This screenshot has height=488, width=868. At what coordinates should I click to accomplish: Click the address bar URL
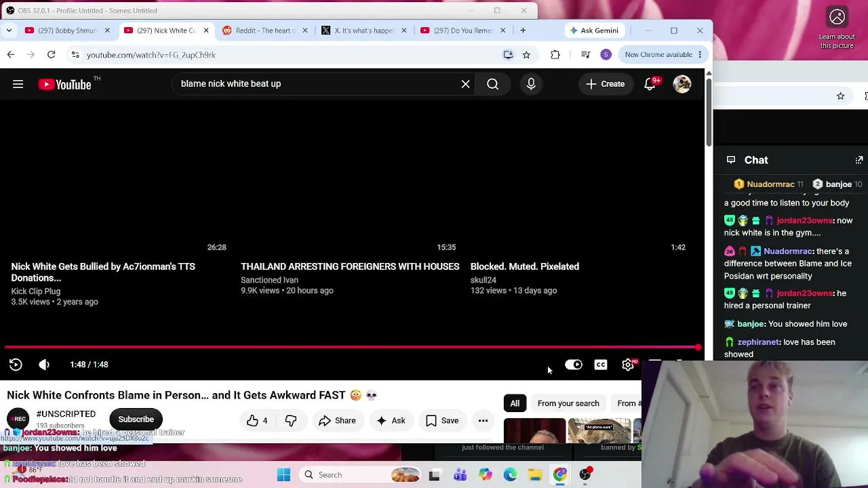pyautogui.click(x=151, y=55)
